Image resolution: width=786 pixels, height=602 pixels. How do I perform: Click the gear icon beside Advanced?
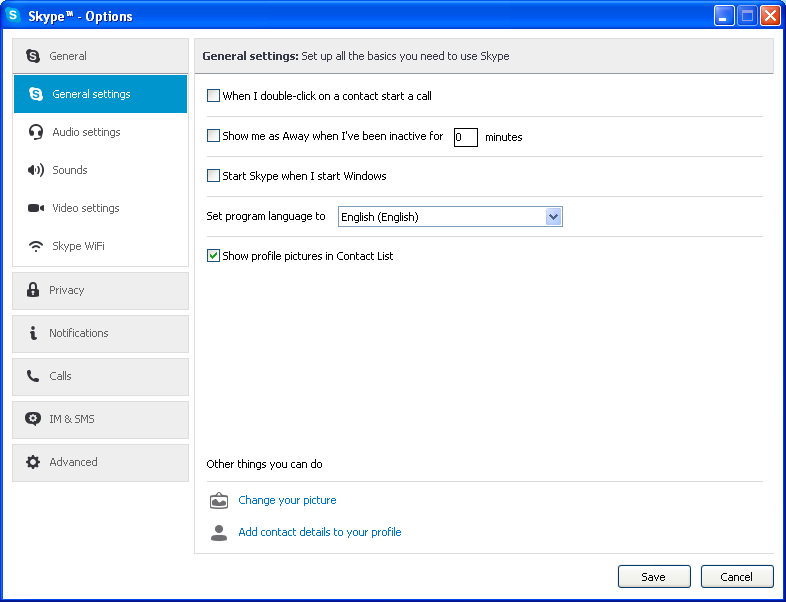[x=33, y=462]
